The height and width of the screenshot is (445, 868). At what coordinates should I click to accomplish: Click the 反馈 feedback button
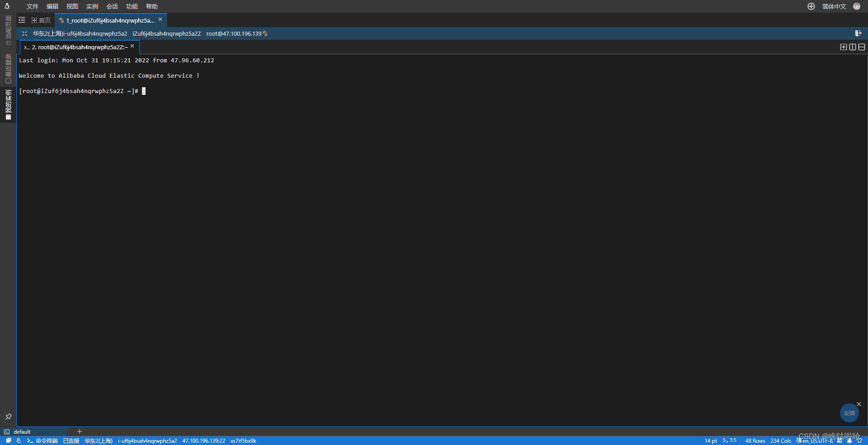coord(849,412)
